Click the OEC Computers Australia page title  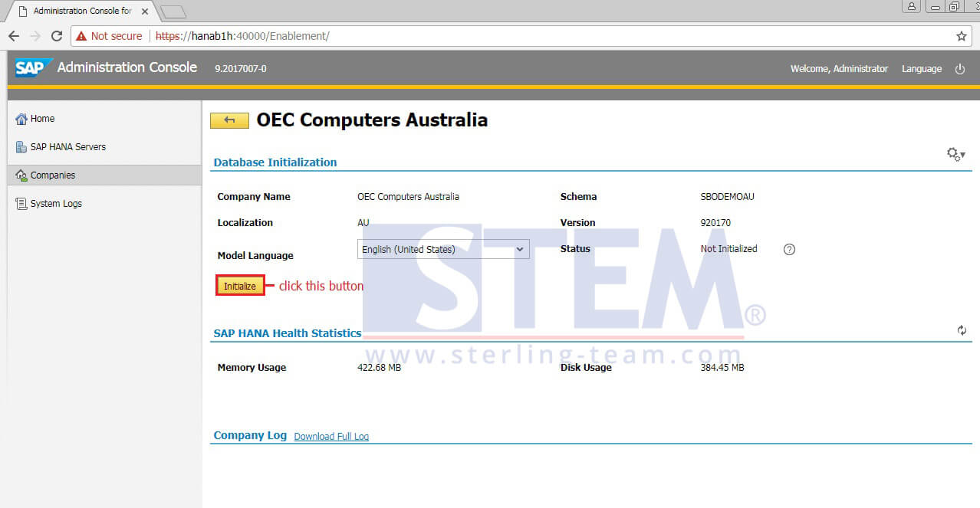point(372,120)
